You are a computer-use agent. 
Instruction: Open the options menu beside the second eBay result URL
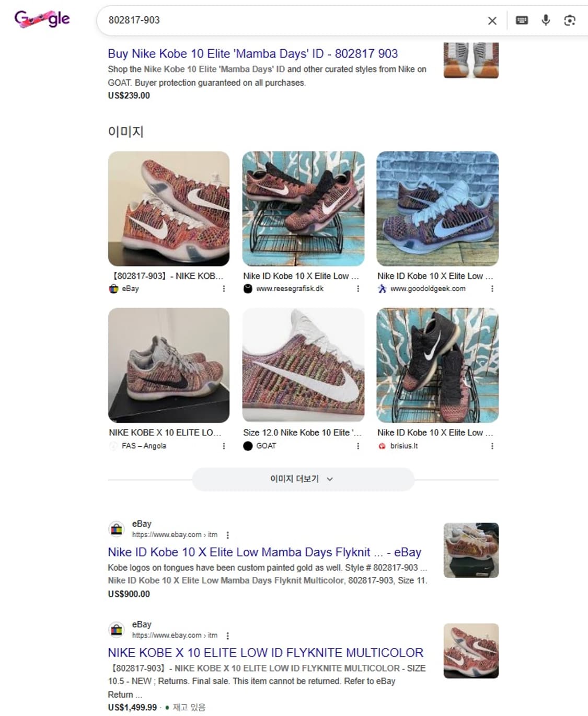[x=227, y=636]
